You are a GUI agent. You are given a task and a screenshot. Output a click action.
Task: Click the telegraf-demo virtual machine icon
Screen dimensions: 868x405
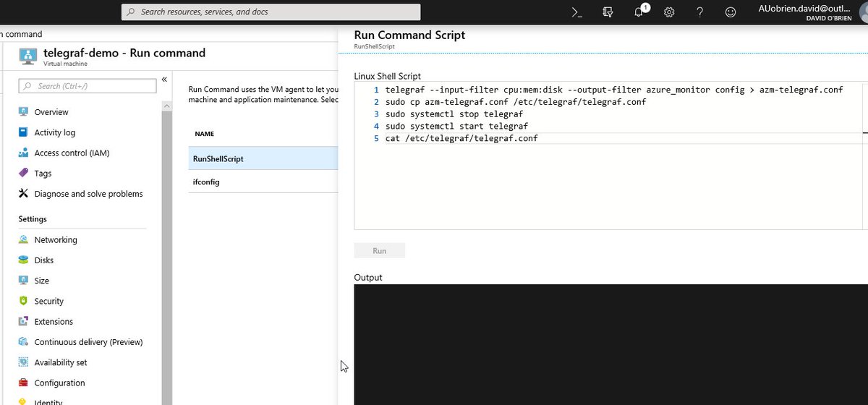tap(27, 56)
